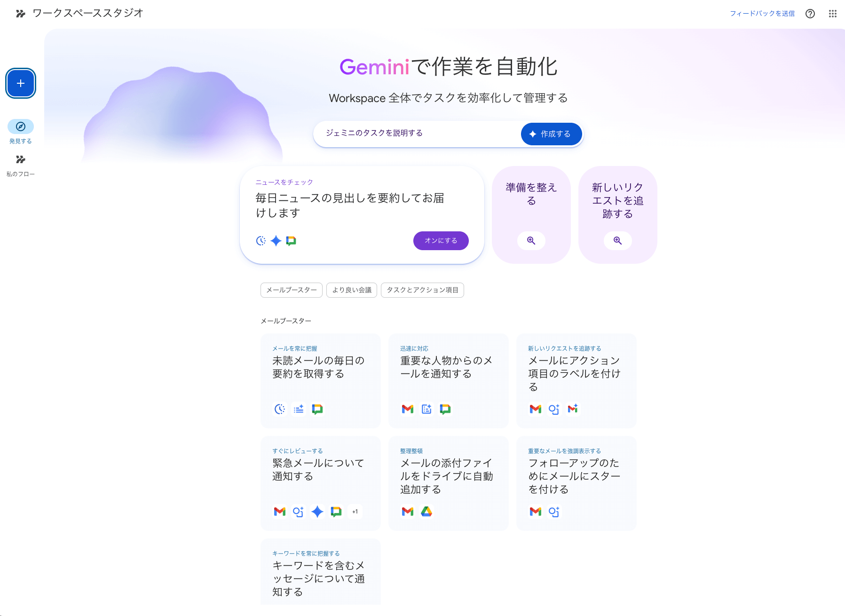Image resolution: width=845 pixels, height=616 pixels.
Task: Open the Google apps launcher grid
Action: point(832,13)
